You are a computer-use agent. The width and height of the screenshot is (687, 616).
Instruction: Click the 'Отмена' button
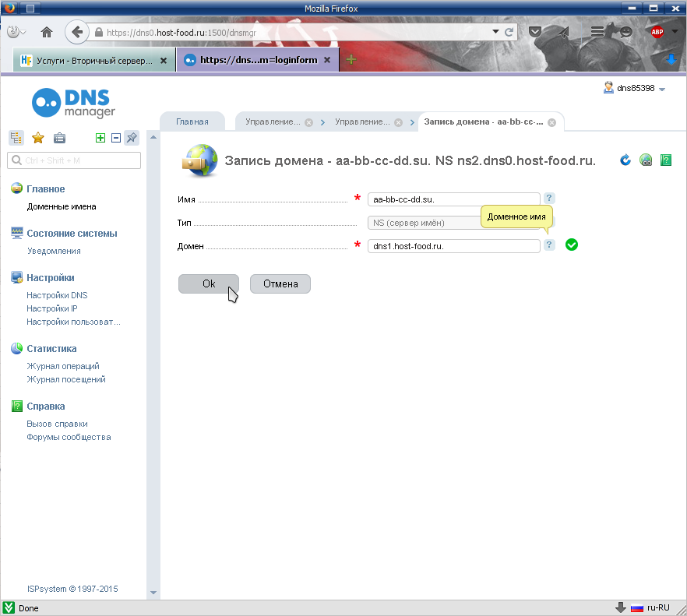pyautogui.click(x=280, y=284)
